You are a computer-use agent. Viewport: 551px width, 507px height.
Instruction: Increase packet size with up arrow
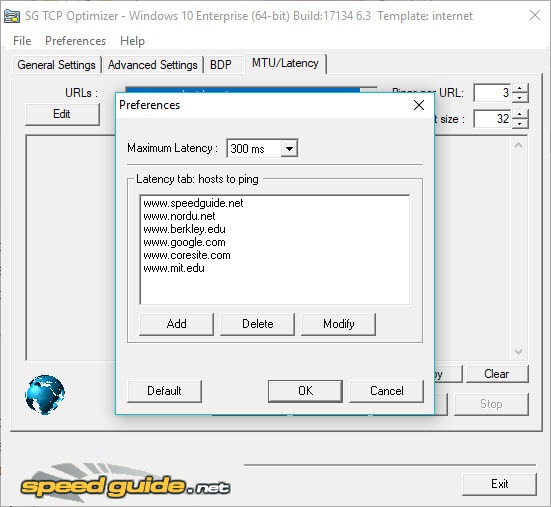(520, 114)
